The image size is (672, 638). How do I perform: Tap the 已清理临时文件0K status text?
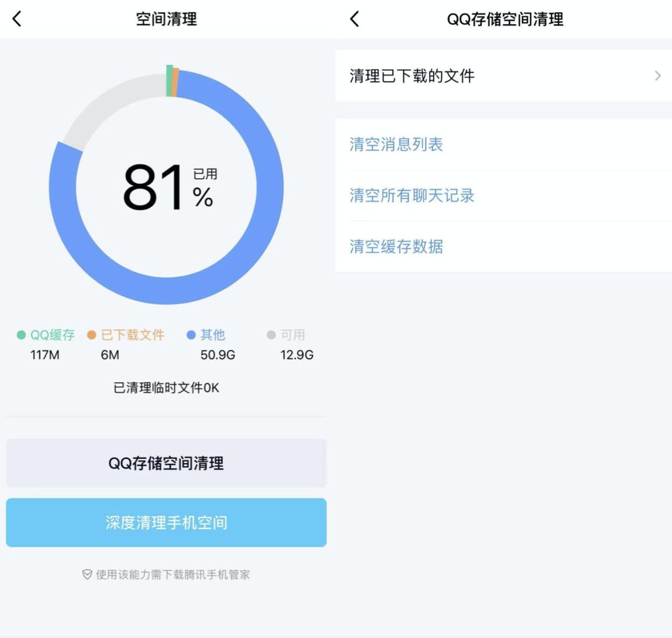pyautogui.click(x=166, y=388)
